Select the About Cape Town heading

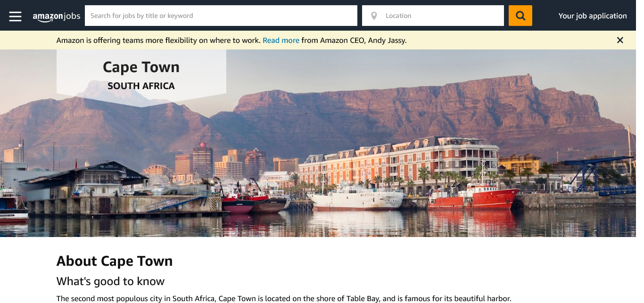click(115, 261)
